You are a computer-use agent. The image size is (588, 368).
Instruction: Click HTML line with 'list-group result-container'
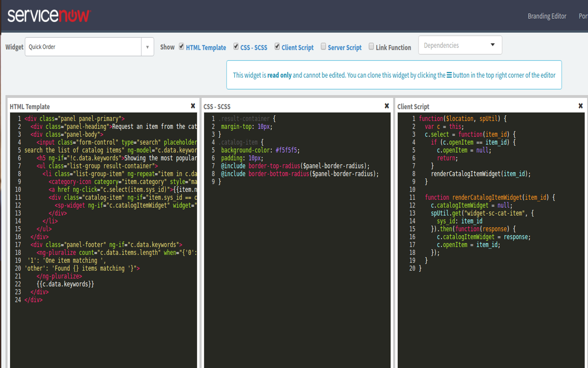[x=97, y=166]
